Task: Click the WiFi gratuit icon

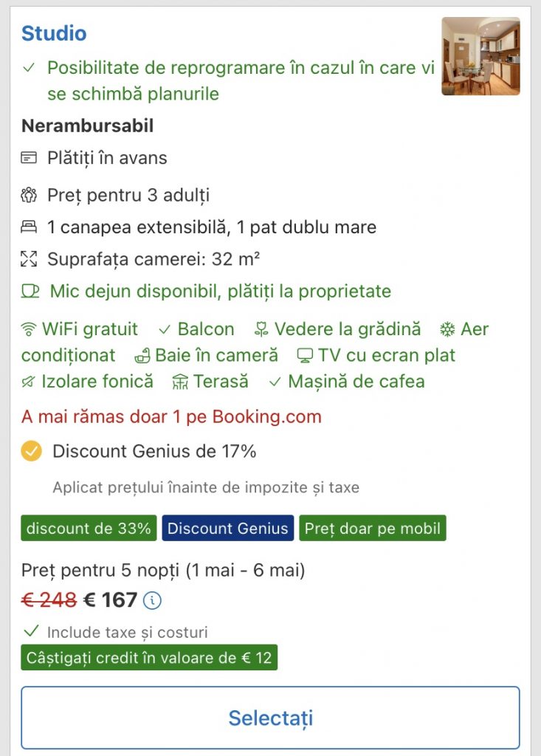Action: click(x=29, y=329)
